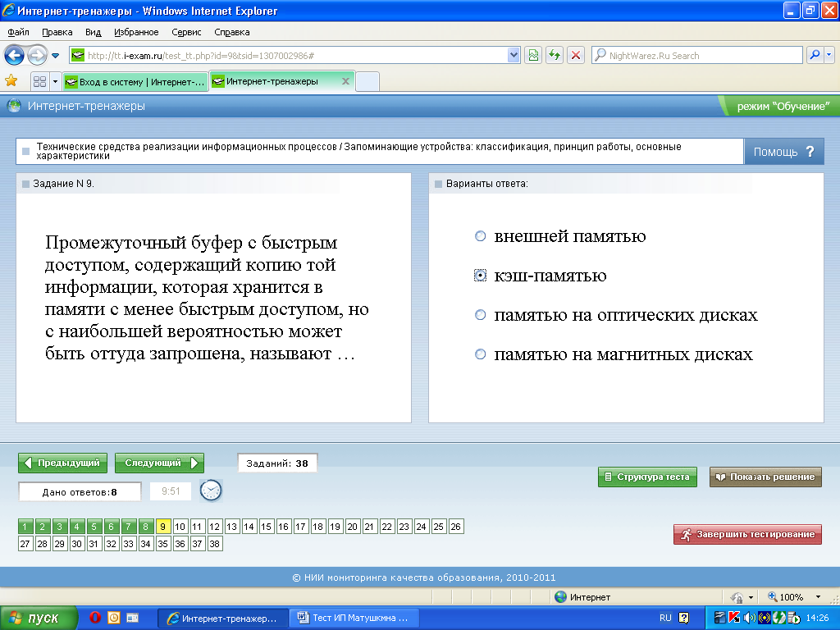Click the search magnifier button
The height and width of the screenshot is (630, 840).
815,55
